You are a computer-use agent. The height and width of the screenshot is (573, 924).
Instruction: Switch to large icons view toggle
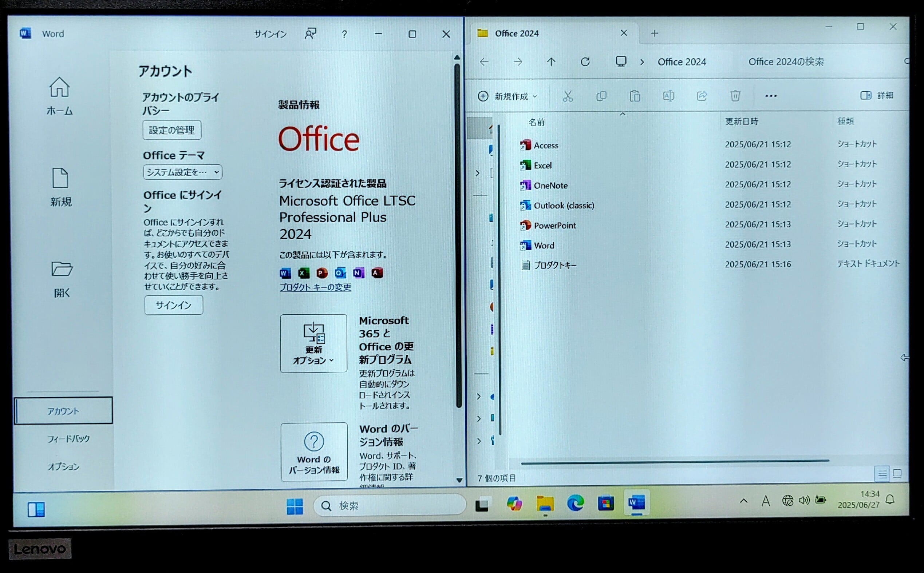tap(897, 473)
